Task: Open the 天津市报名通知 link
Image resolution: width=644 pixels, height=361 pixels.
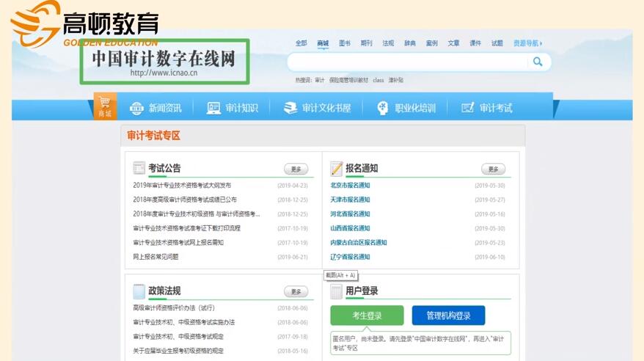Action: (350, 200)
